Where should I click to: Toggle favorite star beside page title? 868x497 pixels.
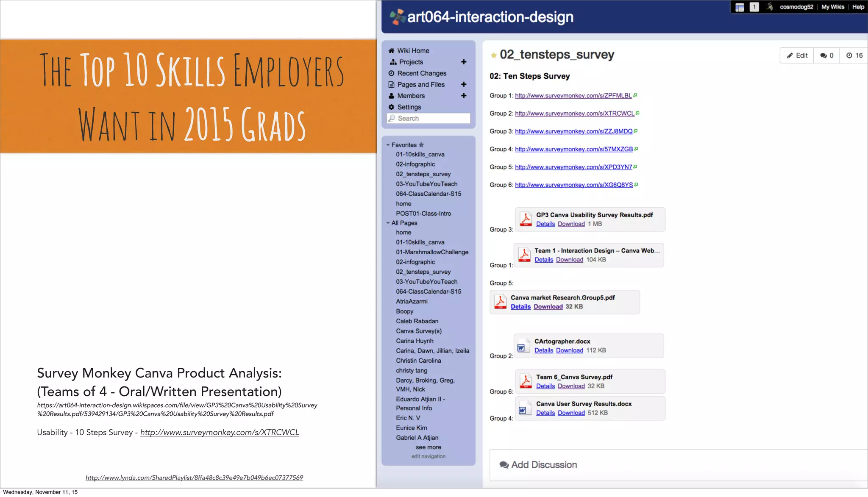coord(493,55)
